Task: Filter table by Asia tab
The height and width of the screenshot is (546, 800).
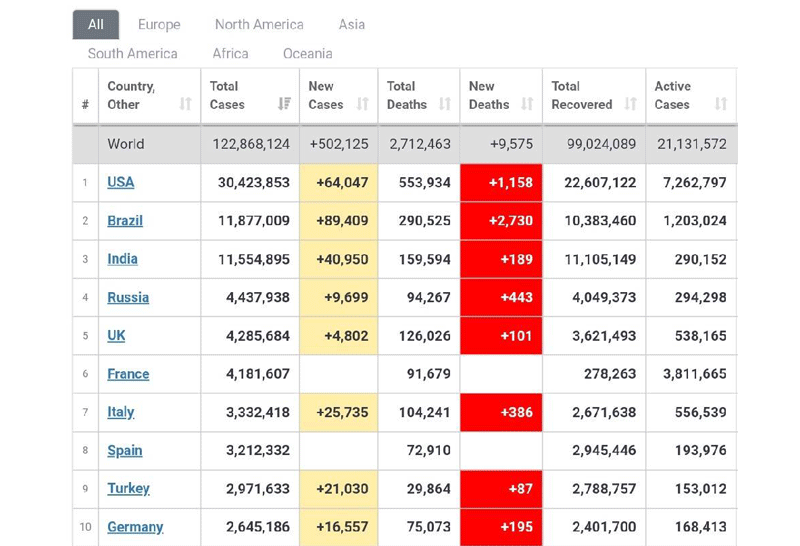Action: point(351,24)
